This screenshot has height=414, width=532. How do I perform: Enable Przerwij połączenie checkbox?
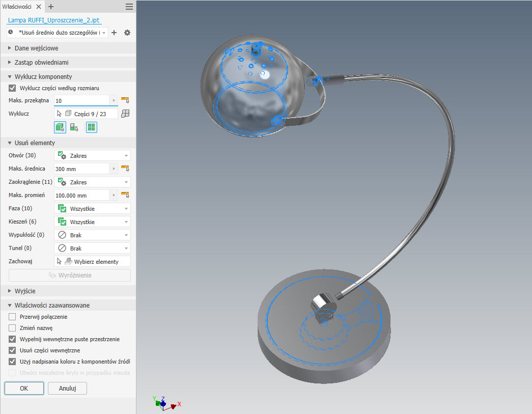point(13,317)
